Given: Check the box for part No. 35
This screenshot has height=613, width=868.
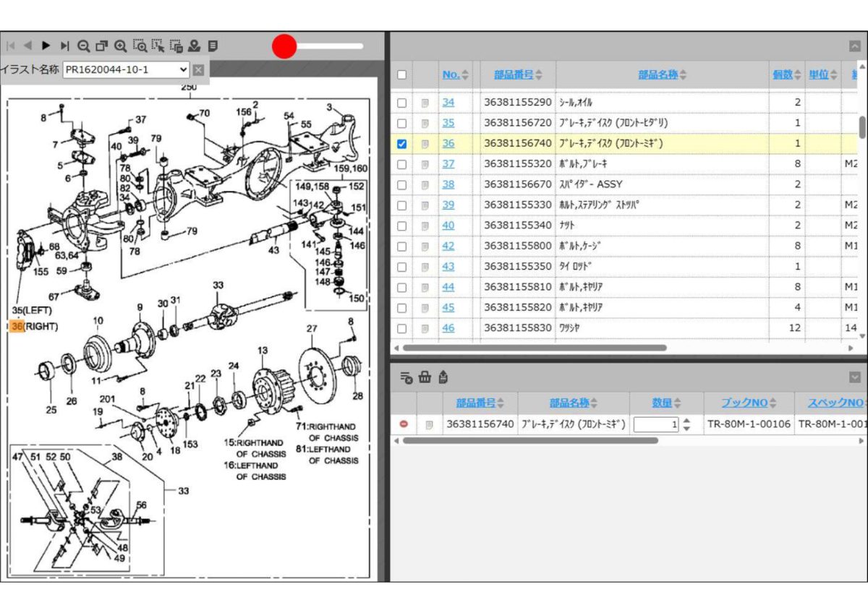Looking at the screenshot, I should pos(402,124).
